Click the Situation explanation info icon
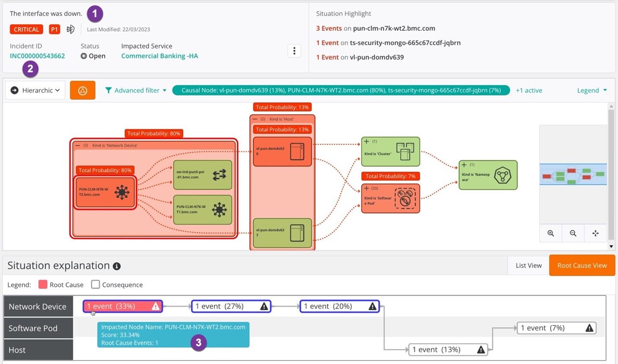The width and height of the screenshot is (618, 364). 117,266
